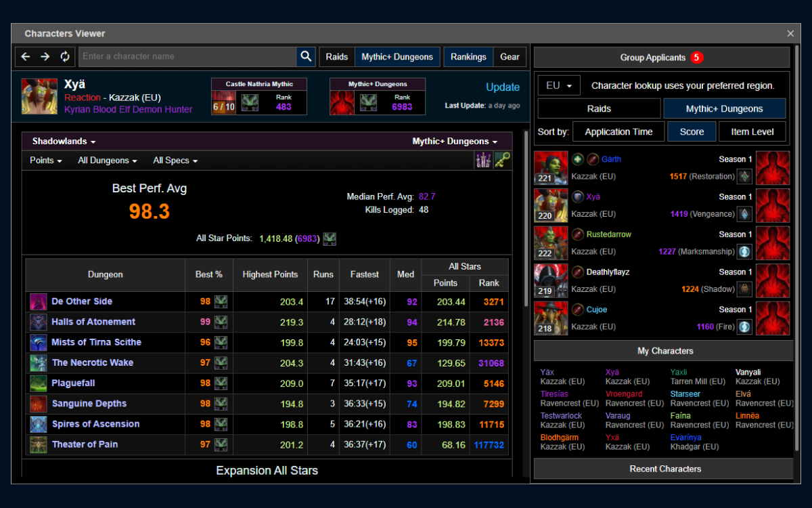This screenshot has height=508, width=812.
Task: Click the tank shield icon next to Xyä
Action: [x=577, y=197]
